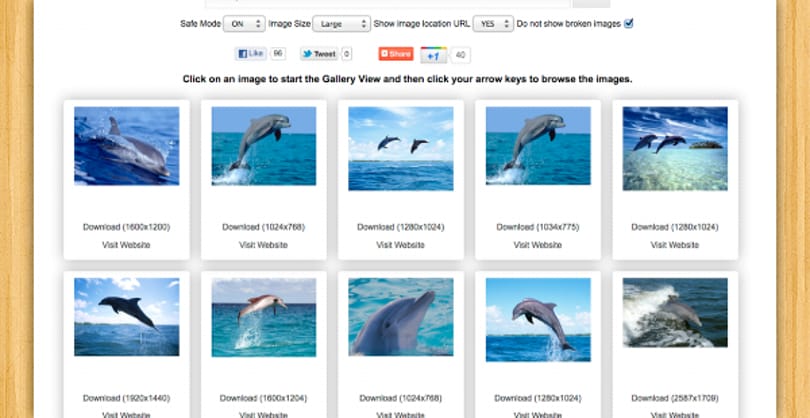810x418 pixels.
Task: Open the Image Size Large dropdown
Action: (341, 24)
